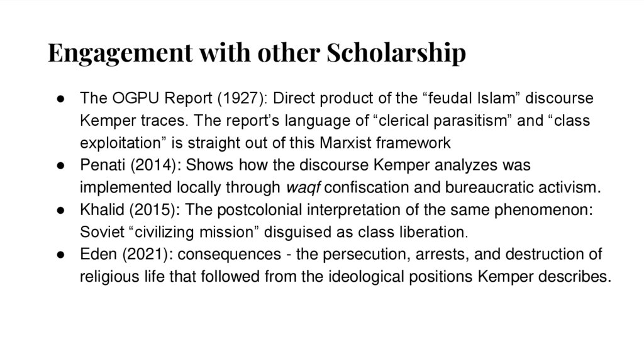Click the words "bureaucratic activism"
644x361 pixels.
click(x=531, y=187)
